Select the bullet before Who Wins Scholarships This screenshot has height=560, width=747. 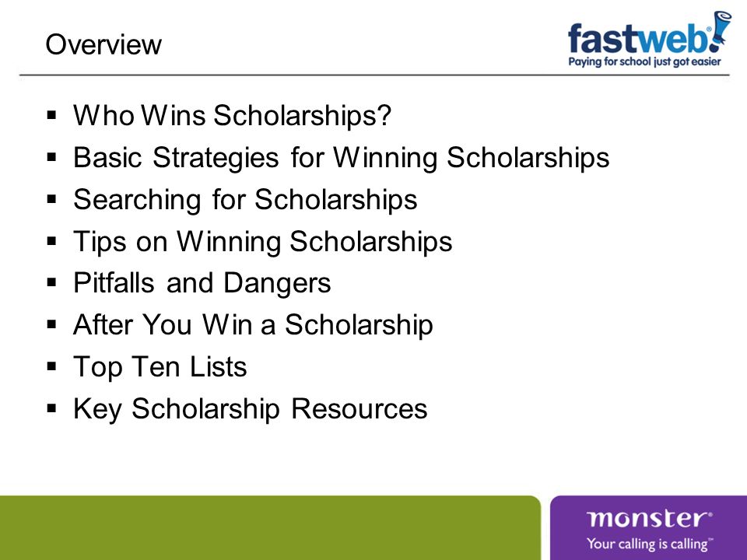tap(52, 115)
